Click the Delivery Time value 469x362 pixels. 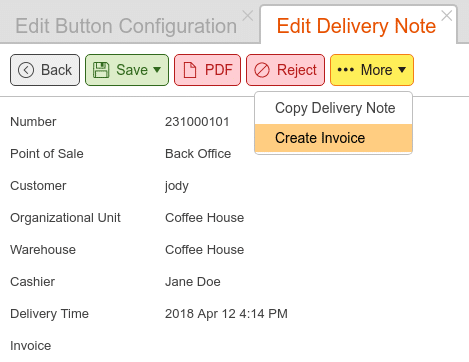pyautogui.click(x=226, y=314)
